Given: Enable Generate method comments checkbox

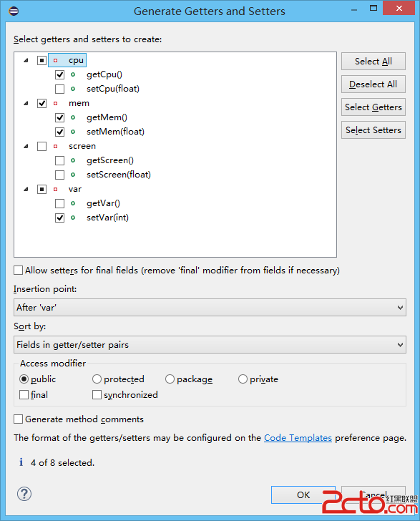Looking at the screenshot, I should (19, 419).
